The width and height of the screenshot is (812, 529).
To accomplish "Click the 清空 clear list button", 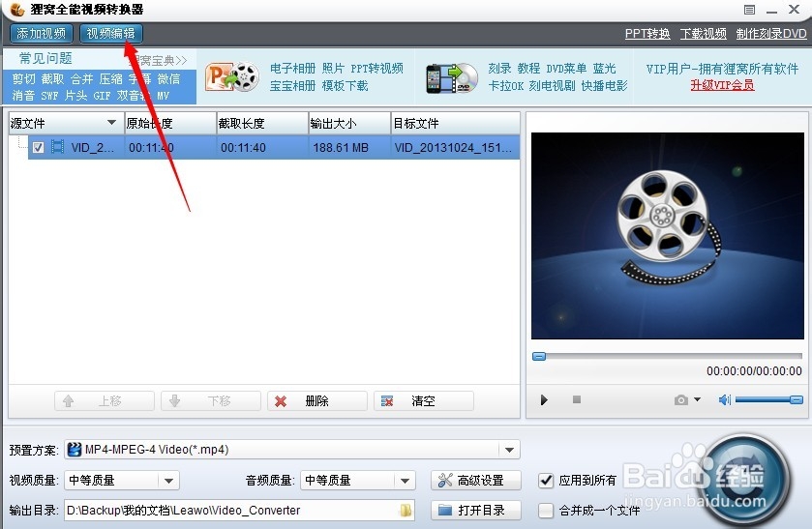I will 424,401.
